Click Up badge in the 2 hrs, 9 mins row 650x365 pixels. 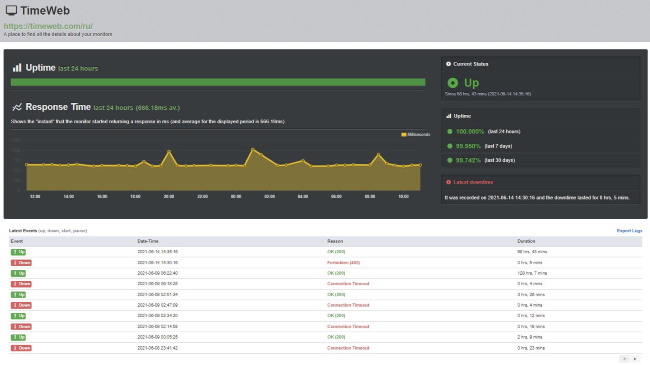point(18,337)
